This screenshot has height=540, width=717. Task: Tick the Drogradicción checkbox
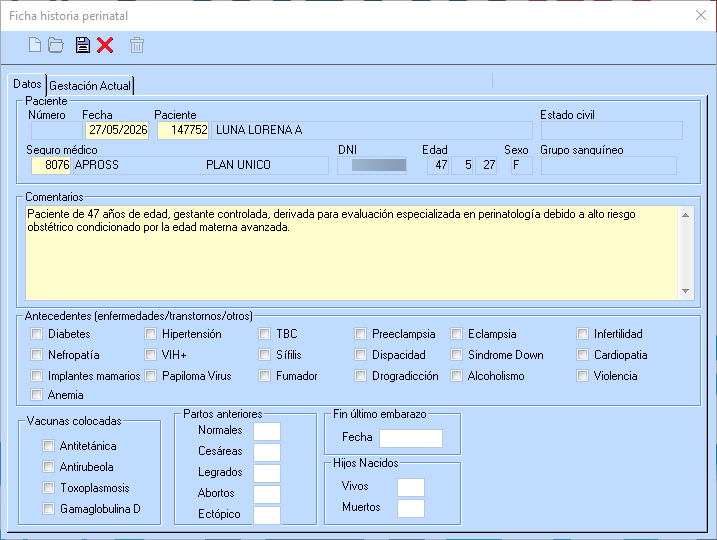[x=360, y=376]
